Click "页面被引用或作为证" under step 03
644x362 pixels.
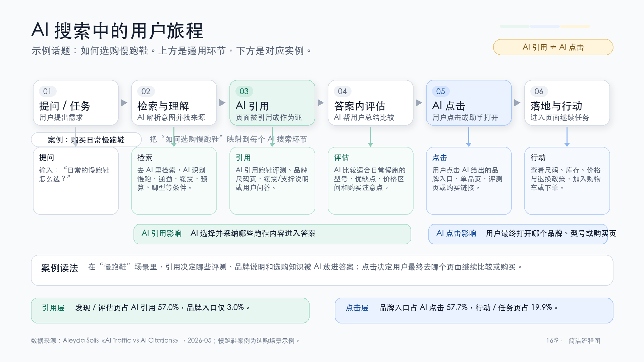(x=269, y=118)
